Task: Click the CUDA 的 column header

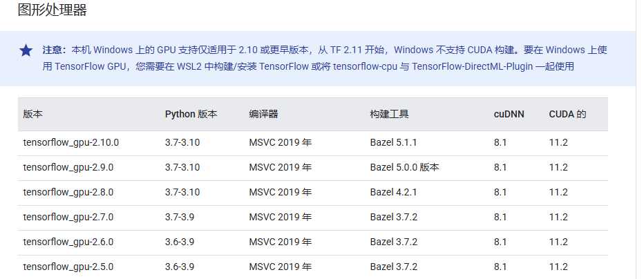Action: [x=567, y=114]
